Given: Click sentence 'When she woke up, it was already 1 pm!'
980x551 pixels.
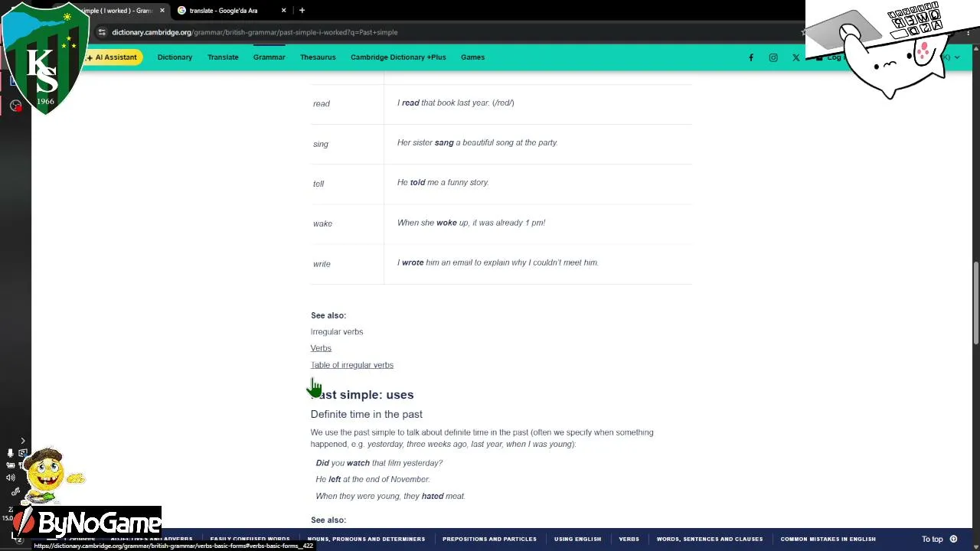Looking at the screenshot, I should pyautogui.click(x=471, y=223).
